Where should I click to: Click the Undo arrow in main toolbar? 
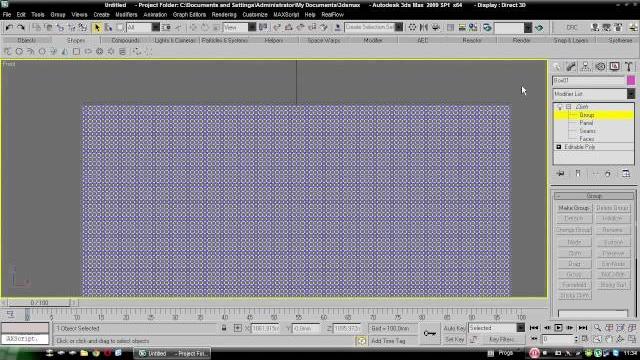coord(9,27)
